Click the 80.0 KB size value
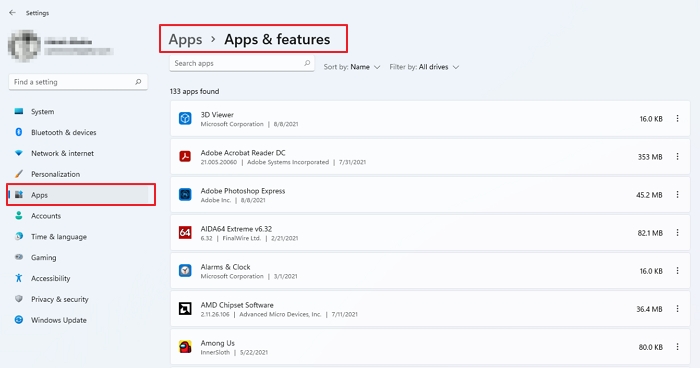Screen dimensions: 700x368 (650, 347)
